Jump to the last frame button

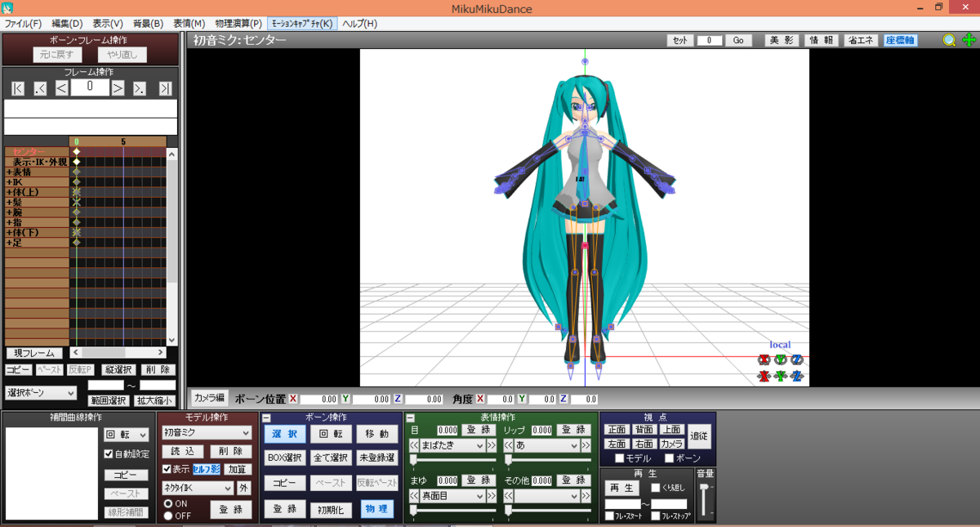(165, 88)
